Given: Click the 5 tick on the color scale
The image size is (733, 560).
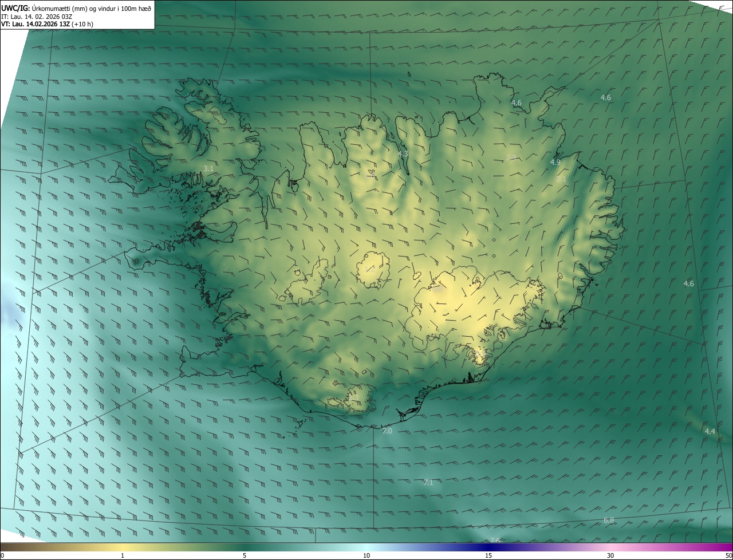Looking at the screenshot, I should coord(245,555).
